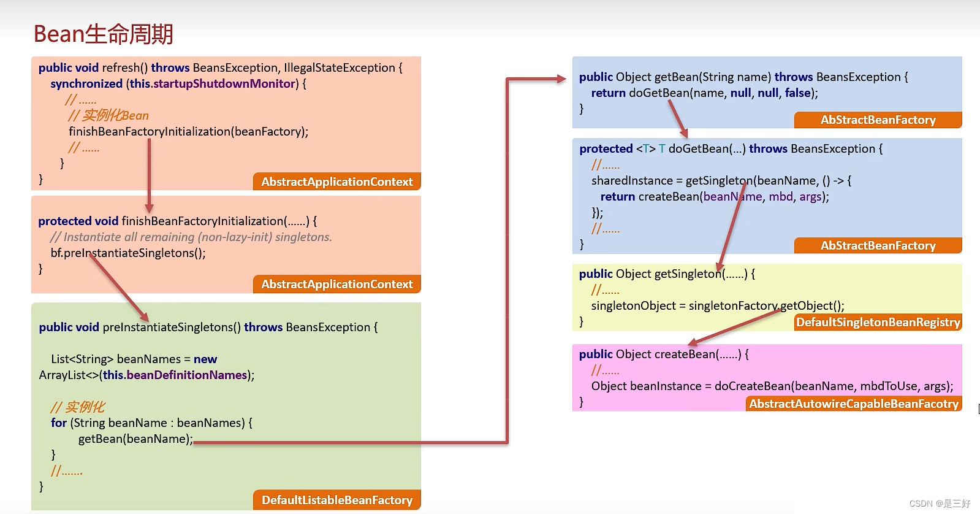Click the AbStractBeanFactory label under doGetBean
This screenshot has height=514, width=980.
(x=878, y=245)
